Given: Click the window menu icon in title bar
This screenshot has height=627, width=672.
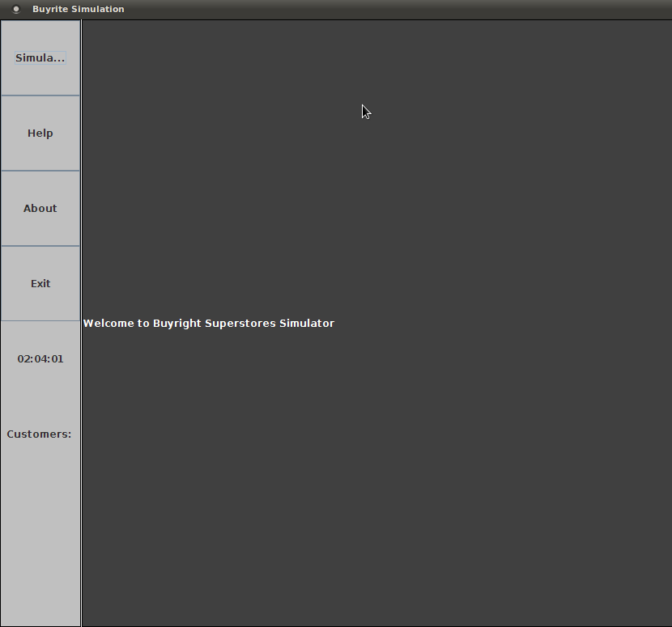Looking at the screenshot, I should coord(16,10).
